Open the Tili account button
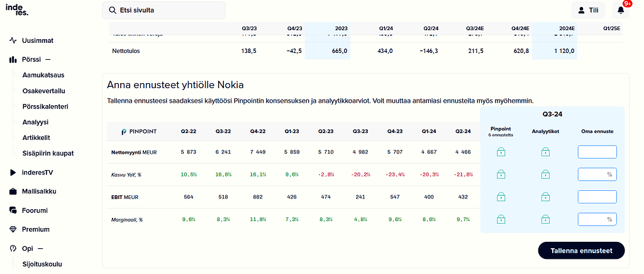This screenshot has height=274, width=644. click(588, 11)
